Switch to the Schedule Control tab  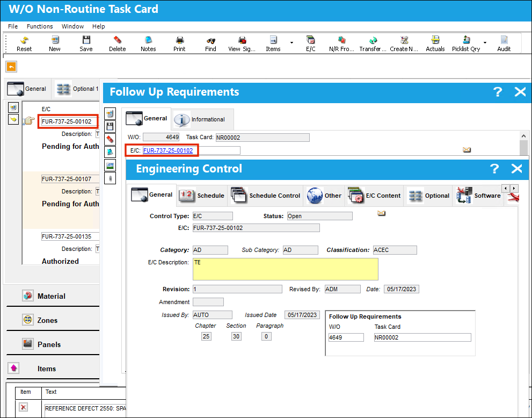(x=266, y=196)
